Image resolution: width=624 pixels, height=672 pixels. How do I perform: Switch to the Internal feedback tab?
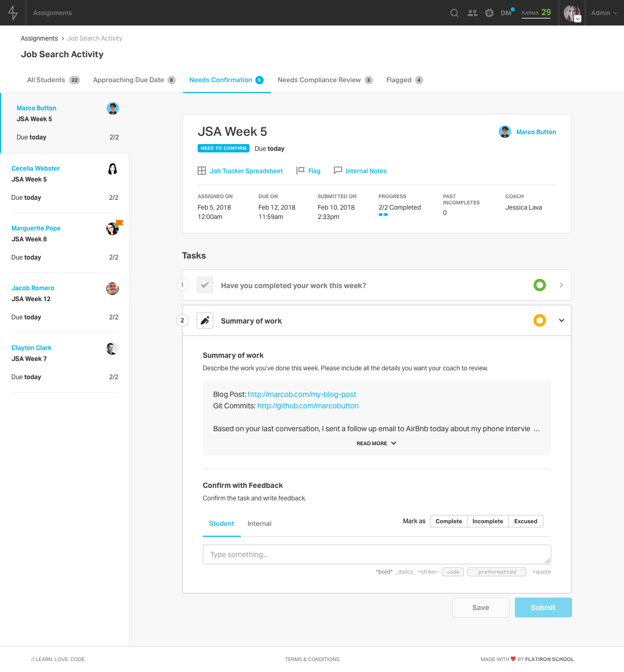point(259,524)
